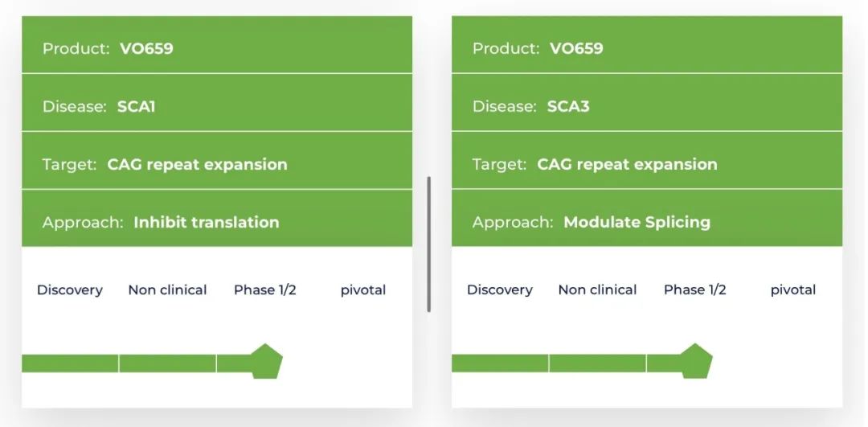Select the Product VO659 row in SCA1 card

pos(217,44)
